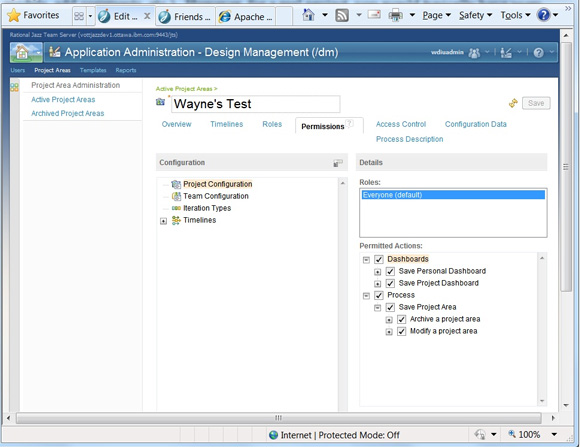The image size is (580, 447).
Task: Open the RSS feeds dropdown arrow
Action: pos(358,15)
